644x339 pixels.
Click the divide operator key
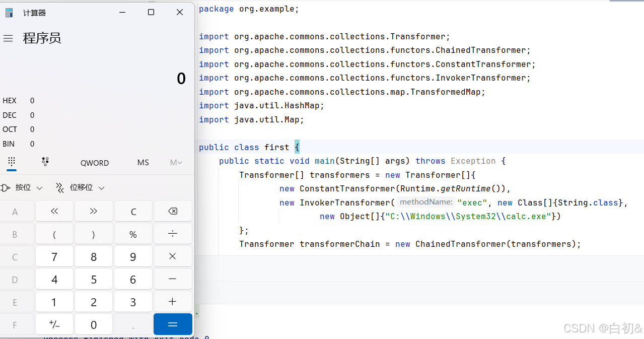click(173, 234)
